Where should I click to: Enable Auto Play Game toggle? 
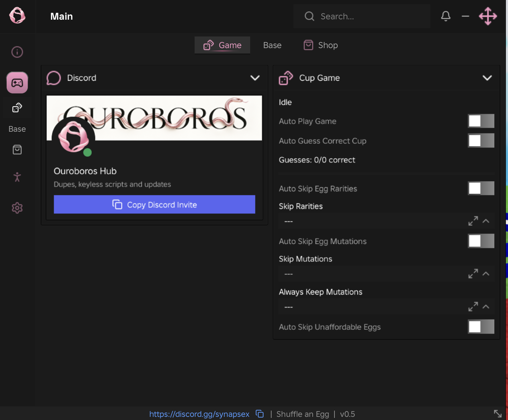coord(481,121)
